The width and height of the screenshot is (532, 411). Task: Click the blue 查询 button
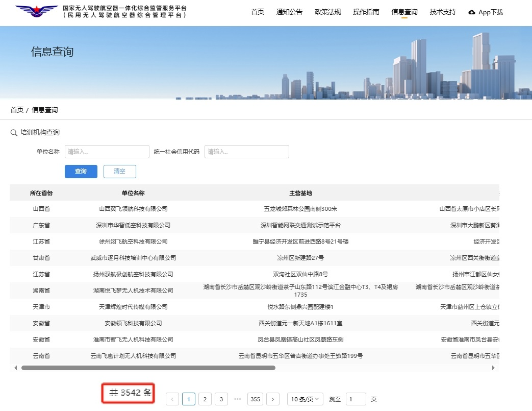81,172
